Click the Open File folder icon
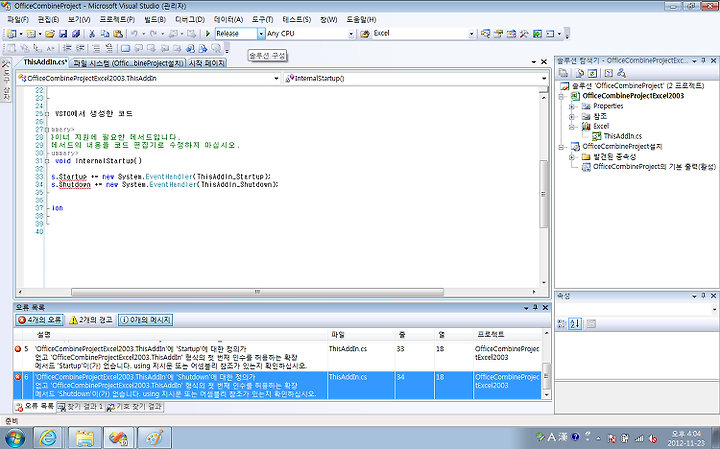Screen dimensions: 720x449 click(x=50, y=34)
